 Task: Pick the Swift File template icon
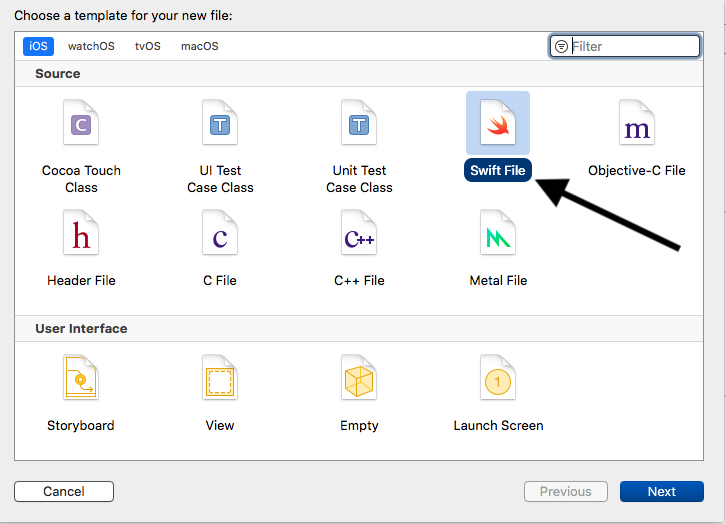(x=498, y=123)
